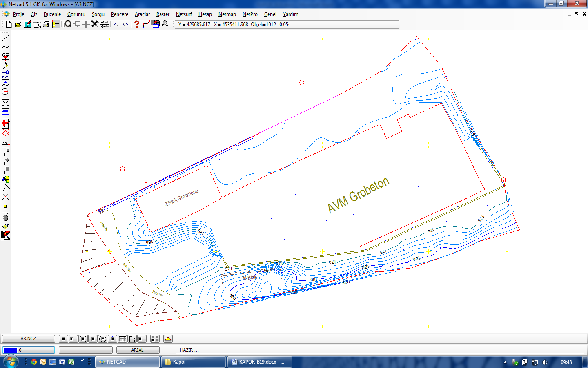Open the layer 0 selector box
The image size is (588, 368).
coord(29,350)
